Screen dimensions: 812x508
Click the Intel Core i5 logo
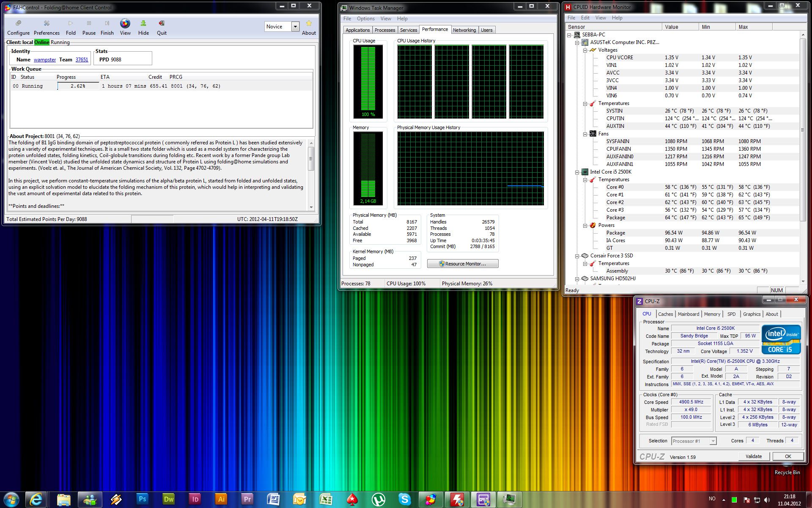[781, 339]
